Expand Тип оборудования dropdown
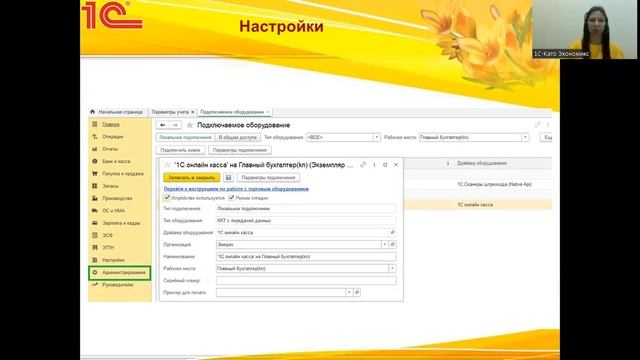This screenshot has height=360, width=640. coord(376,138)
